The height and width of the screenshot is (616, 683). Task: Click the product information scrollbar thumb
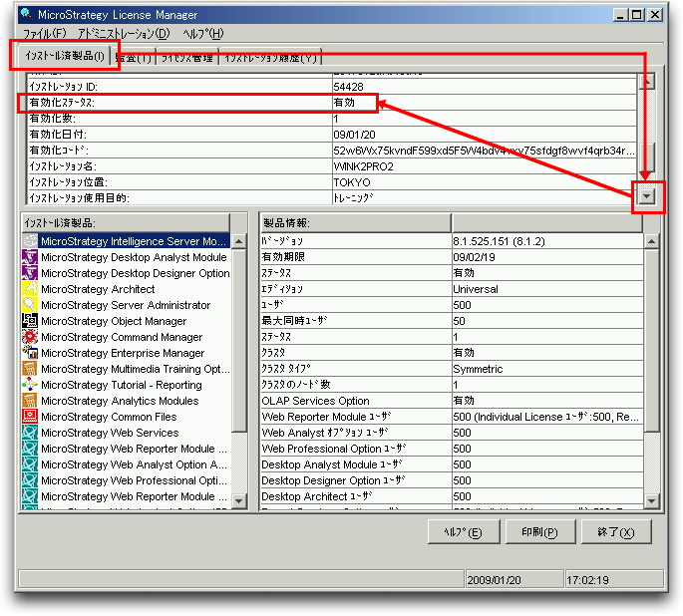[652, 341]
